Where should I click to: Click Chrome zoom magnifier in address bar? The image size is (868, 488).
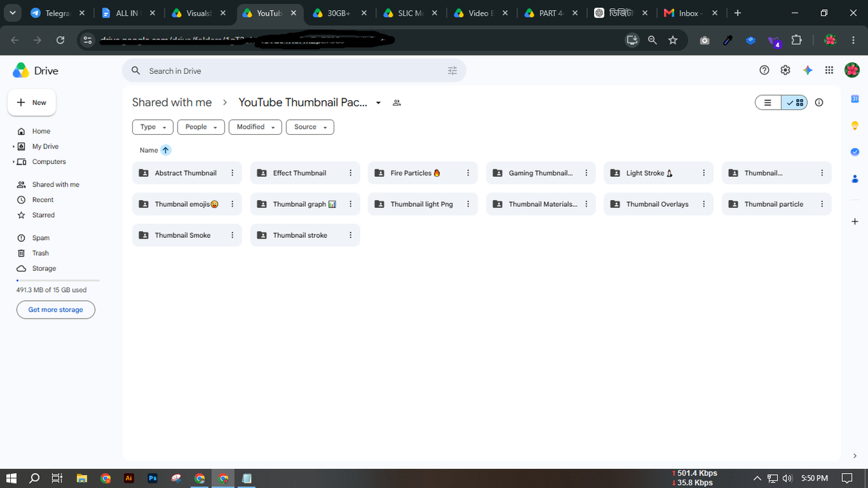point(652,40)
